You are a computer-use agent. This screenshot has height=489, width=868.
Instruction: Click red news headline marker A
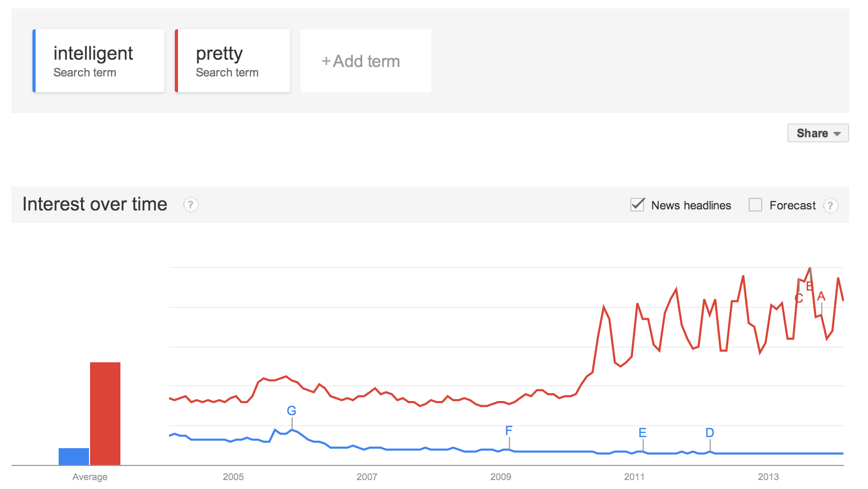tap(821, 296)
